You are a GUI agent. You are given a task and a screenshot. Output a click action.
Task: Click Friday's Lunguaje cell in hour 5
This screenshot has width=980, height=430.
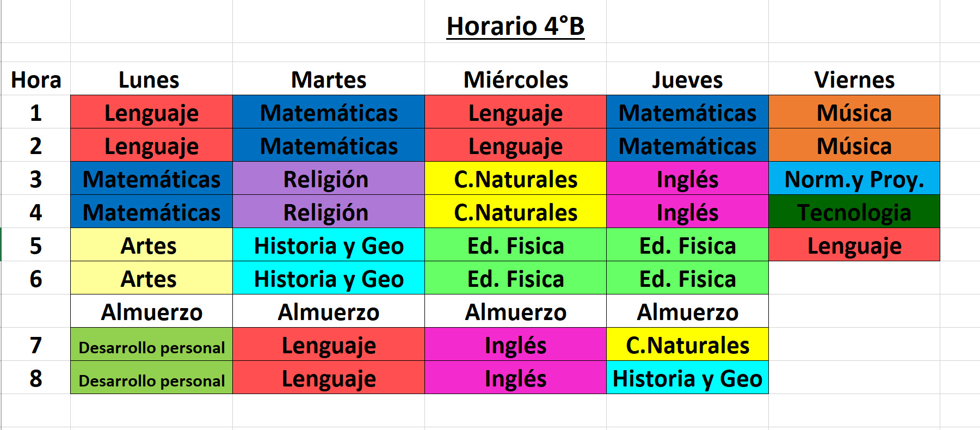[854, 245]
